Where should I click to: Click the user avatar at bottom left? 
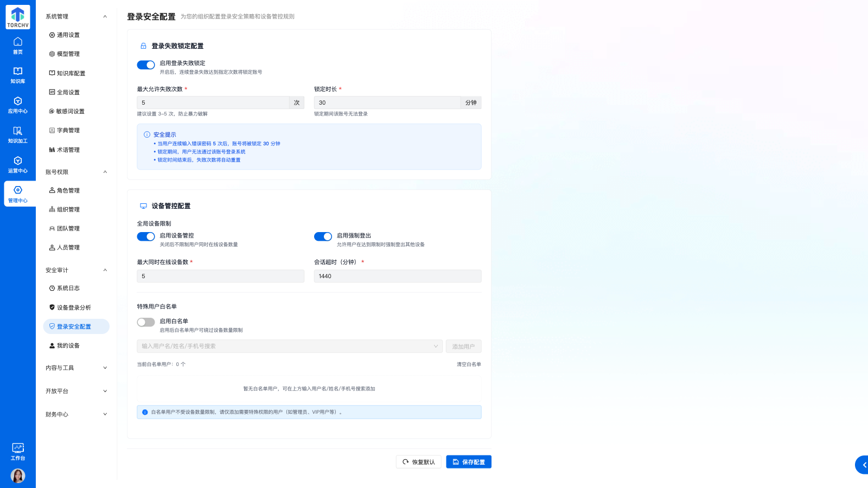coord(18,476)
